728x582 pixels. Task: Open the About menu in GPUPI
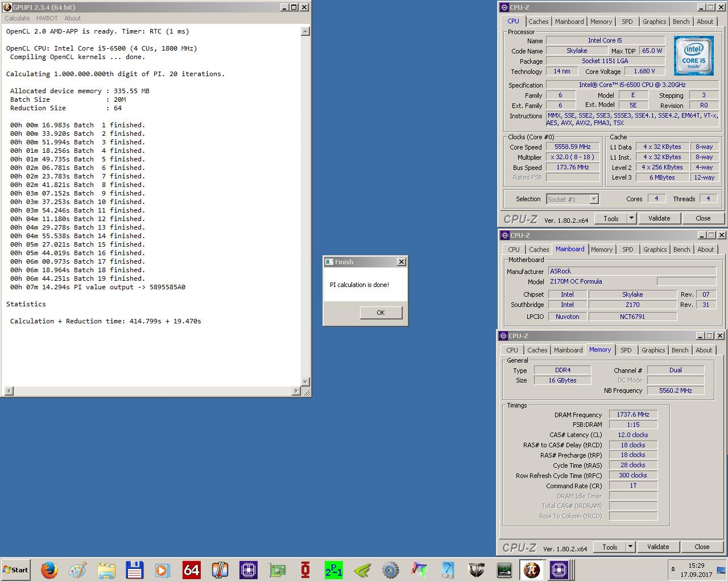(x=72, y=18)
